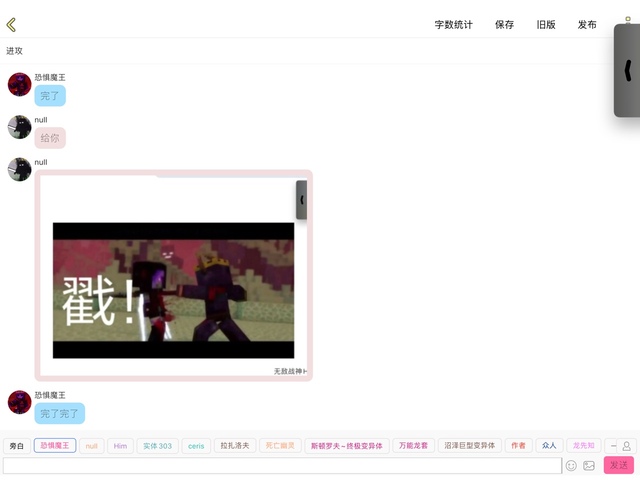Viewport: 640px width, 480px height.
Task: Select the 旁白 narrator role
Action: click(16, 446)
